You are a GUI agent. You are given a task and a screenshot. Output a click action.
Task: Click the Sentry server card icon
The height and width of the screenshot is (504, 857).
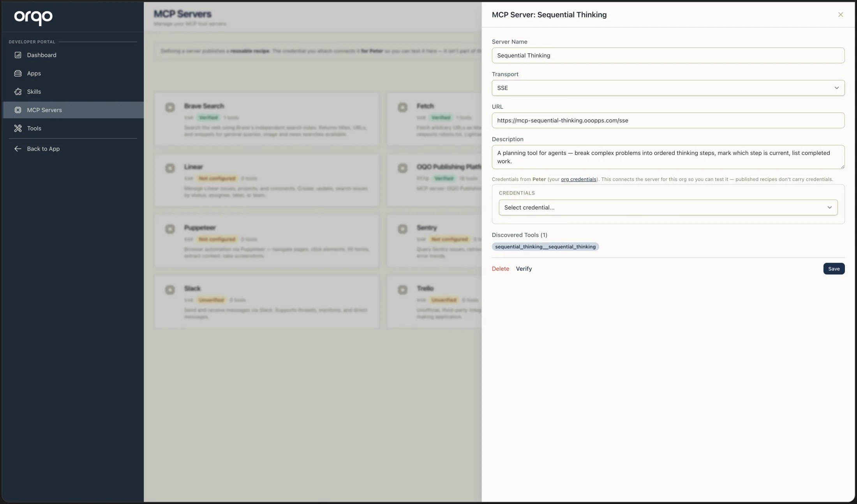[402, 229]
